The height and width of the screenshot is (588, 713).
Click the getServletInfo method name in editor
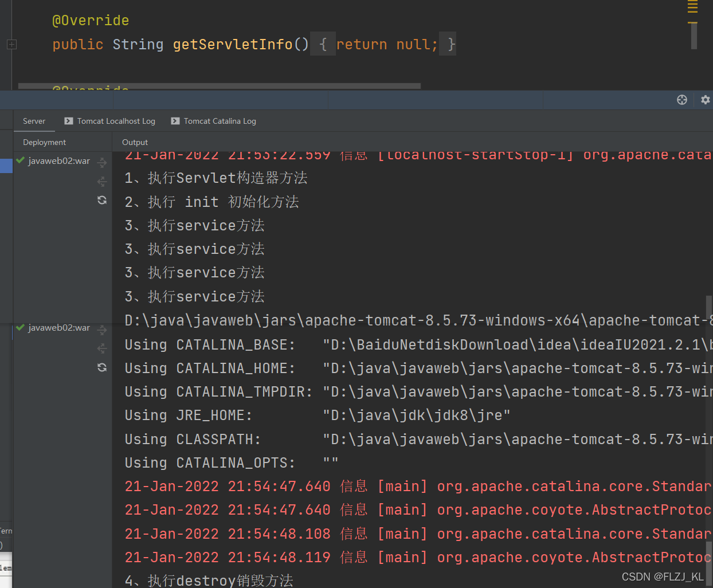coord(233,44)
